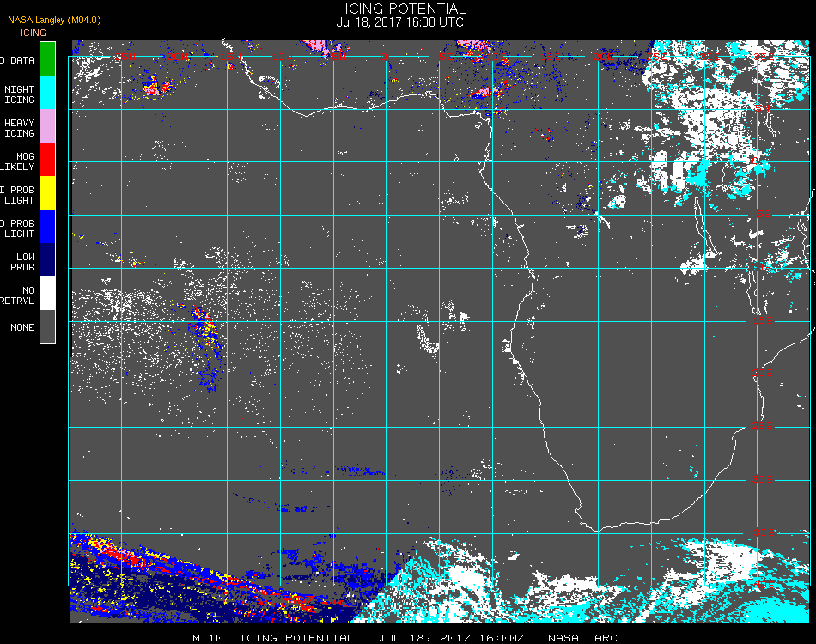Click the 25W longitude label
This screenshot has width=816, height=644.
(125, 57)
